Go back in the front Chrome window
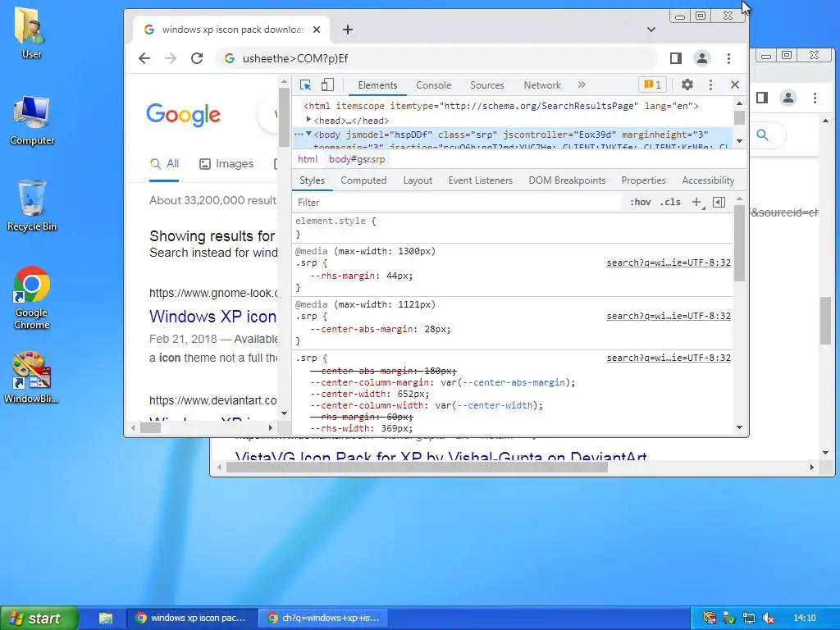The image size is (840, 630). coord(144,58)
